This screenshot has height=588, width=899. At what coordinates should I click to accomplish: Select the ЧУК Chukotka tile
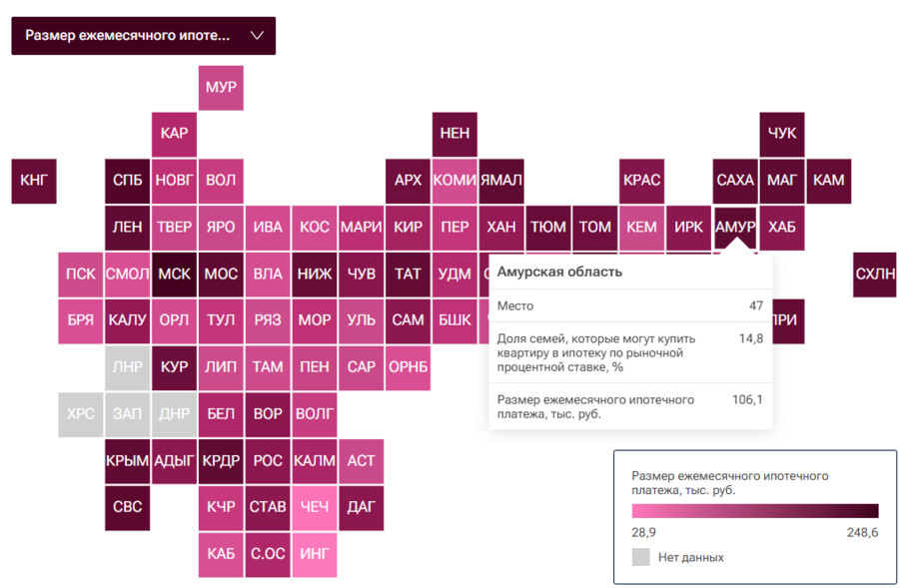[782, 134]
